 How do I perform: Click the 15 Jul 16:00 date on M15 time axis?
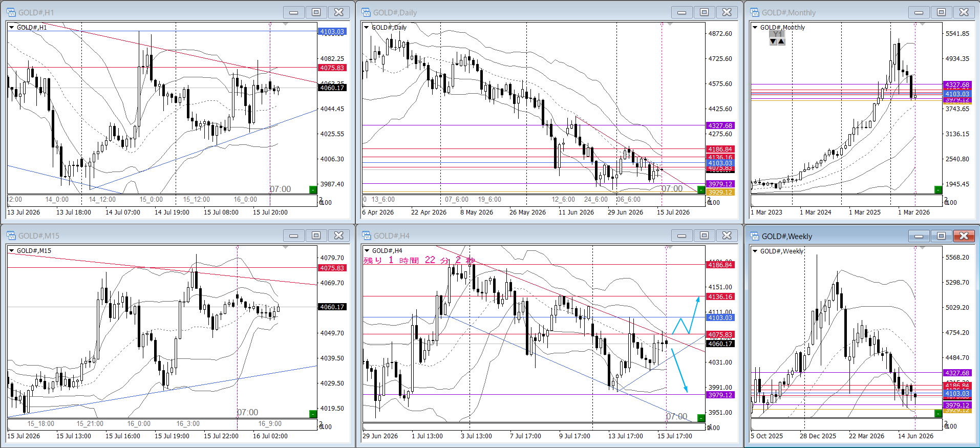tap(123, 436)
